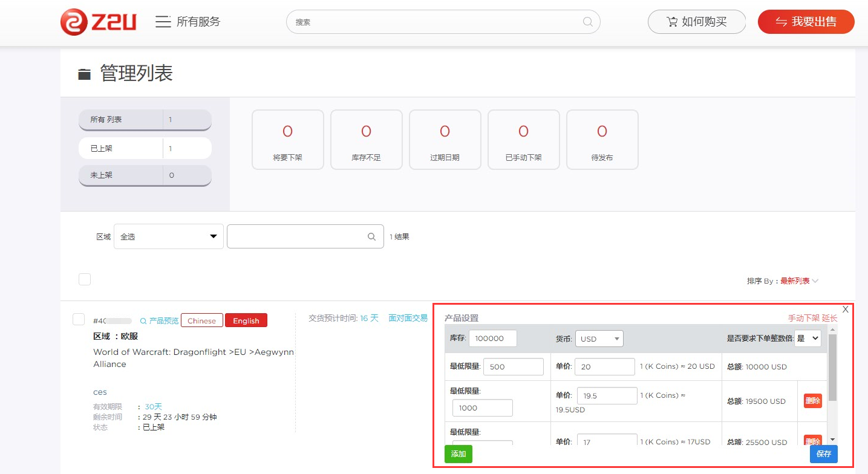
Task: Click the search magnifier icon in top bar
Action: pyautogui.click(x=587, y=22)
